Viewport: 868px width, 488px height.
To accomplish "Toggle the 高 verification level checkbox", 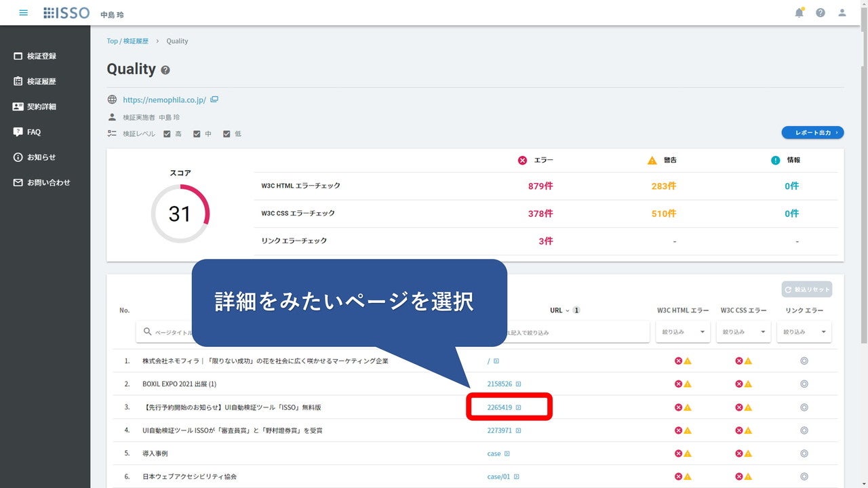I will pyautogui.click(x=167, y=134).
